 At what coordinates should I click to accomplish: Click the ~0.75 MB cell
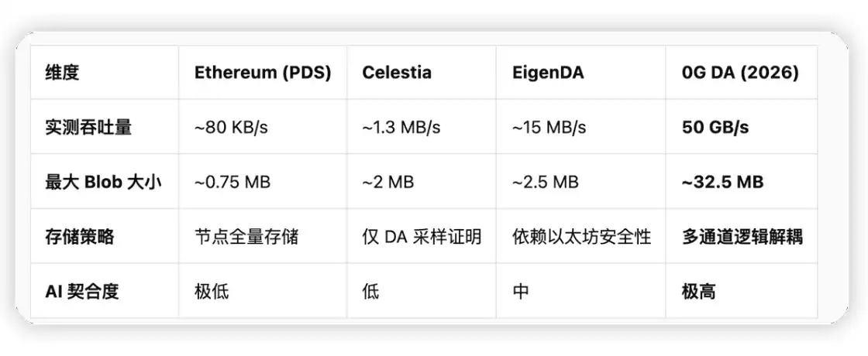point(232,182)
